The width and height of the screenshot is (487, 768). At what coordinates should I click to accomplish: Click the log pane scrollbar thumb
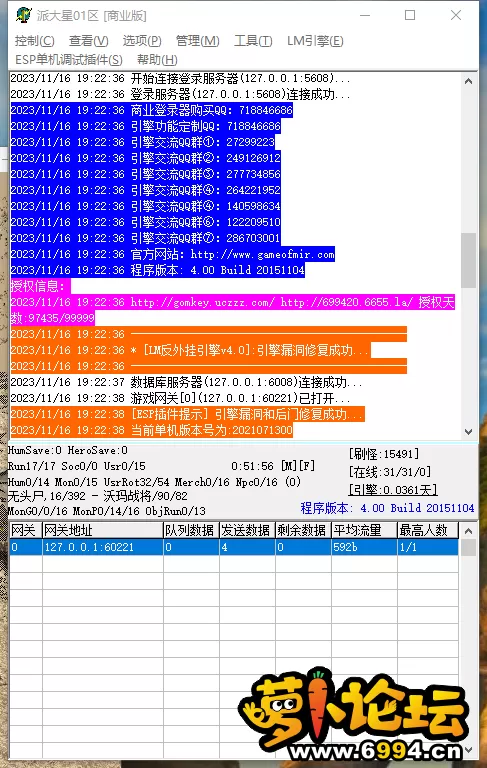pos(468,260)
